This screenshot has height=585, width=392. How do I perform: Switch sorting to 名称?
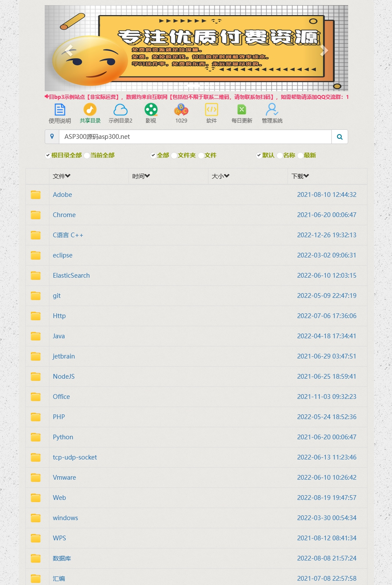279,155
